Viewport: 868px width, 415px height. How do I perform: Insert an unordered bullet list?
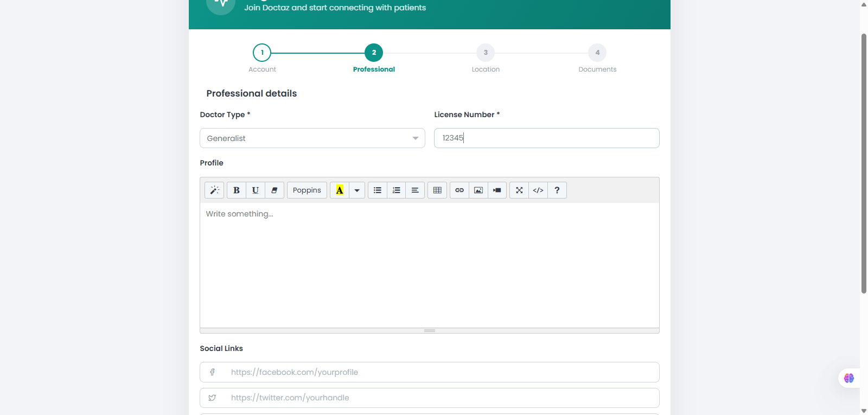click(378, 190)
